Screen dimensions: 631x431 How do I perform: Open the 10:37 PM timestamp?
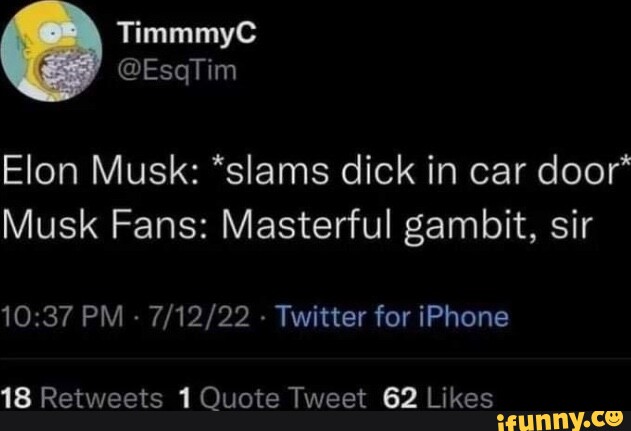click(62, 317)
